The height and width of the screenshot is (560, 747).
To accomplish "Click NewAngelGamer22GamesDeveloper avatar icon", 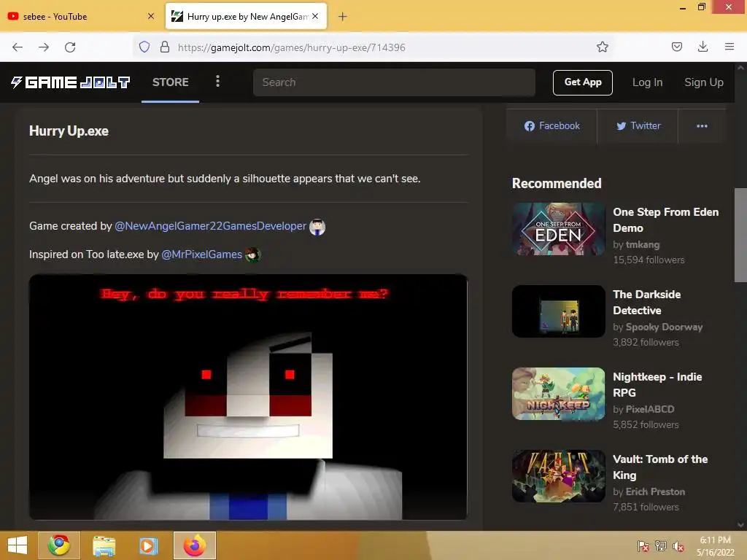I will [317, 227].
